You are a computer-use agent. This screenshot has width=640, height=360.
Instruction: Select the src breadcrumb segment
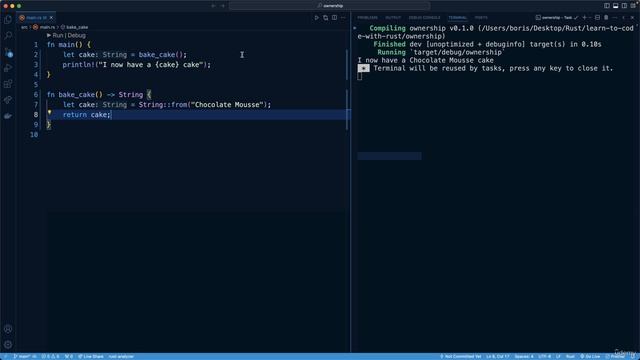[24, 27]
